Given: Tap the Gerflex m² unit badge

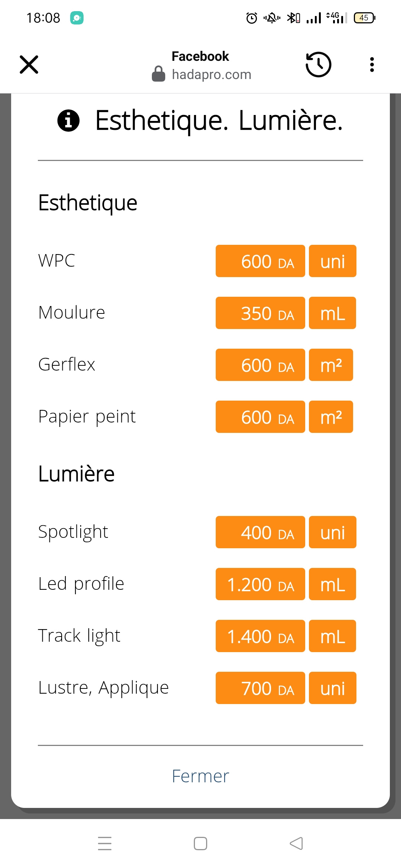Looking at the screenshot, I should click(331, 365).
